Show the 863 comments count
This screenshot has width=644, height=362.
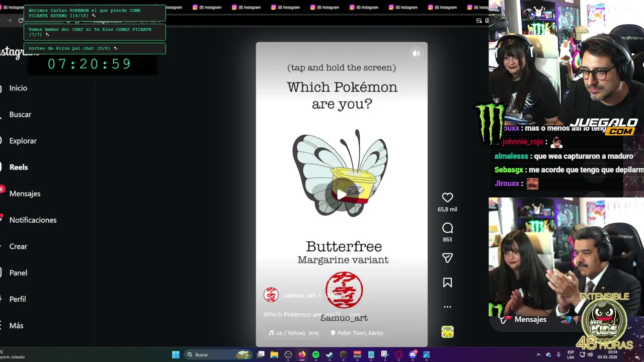tap(447, 240)
